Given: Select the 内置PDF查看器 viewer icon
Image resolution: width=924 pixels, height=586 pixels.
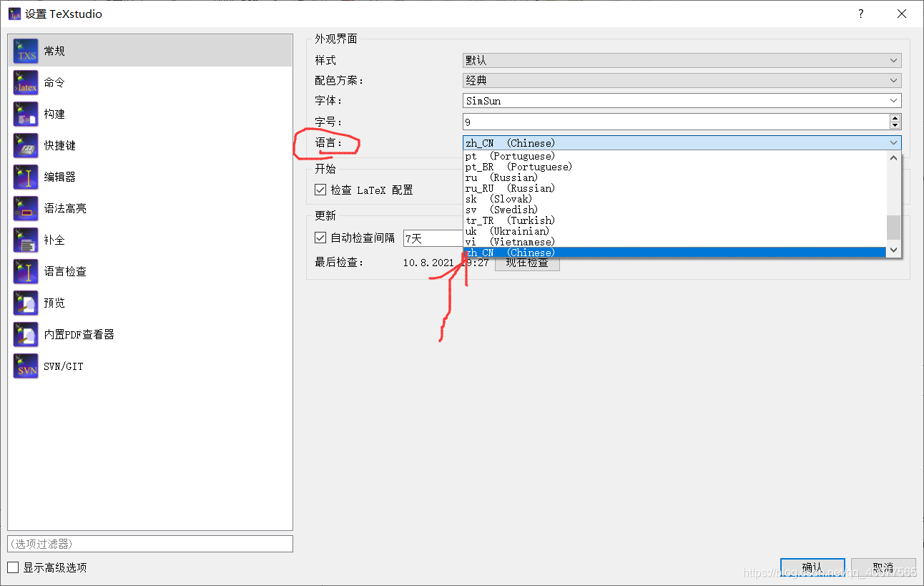Looking at the screenshot, I should pyautogui.click(x=26, y=334).
